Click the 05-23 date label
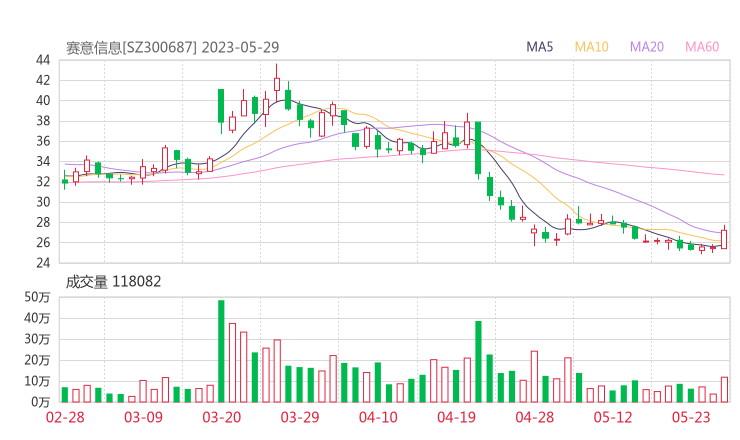The height and width of the screenshot is (440, 740). (691, 417)
